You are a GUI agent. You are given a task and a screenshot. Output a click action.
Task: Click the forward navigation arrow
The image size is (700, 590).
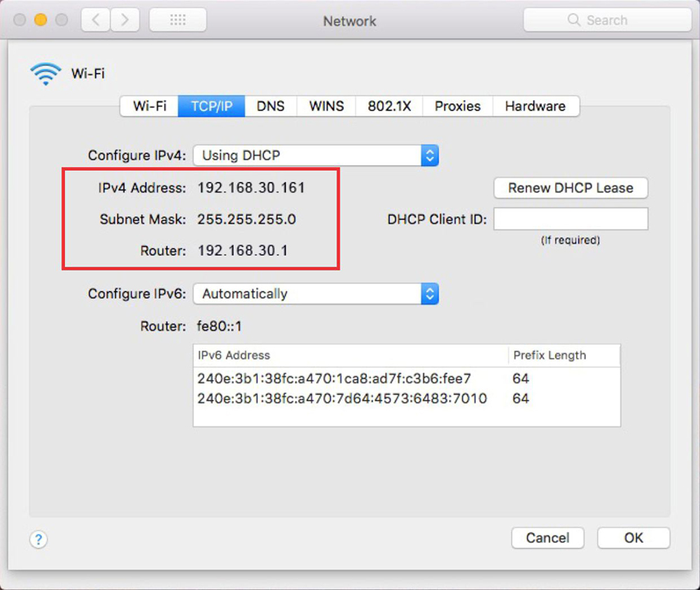(124, 20)
